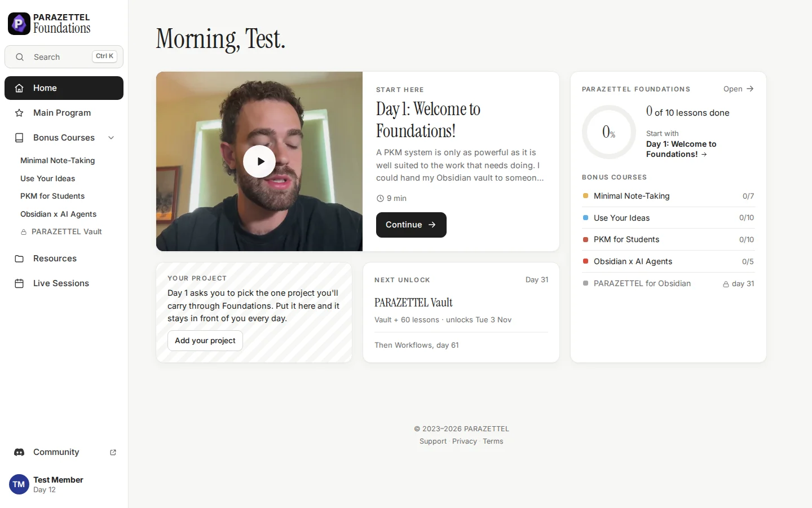Collapse the Bonus Courses chevron
The width and height of the screenshot is (812, 508).
coord(111,138)
